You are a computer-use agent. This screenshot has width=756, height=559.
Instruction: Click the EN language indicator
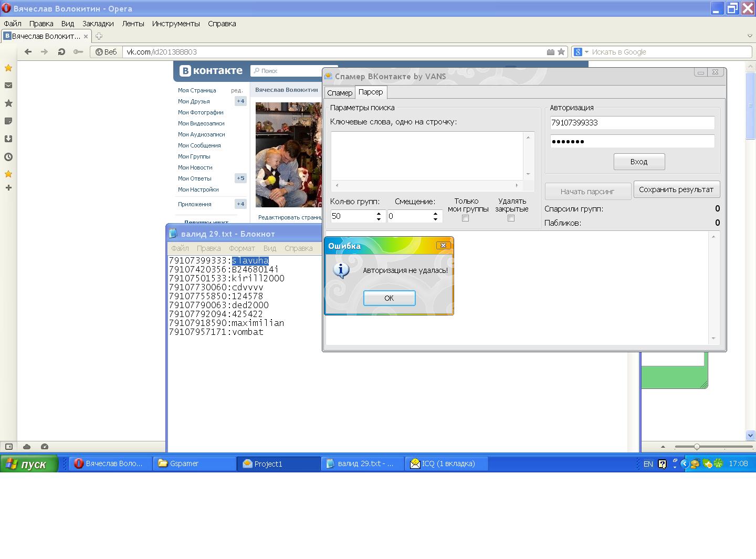(x=648, y=464)
